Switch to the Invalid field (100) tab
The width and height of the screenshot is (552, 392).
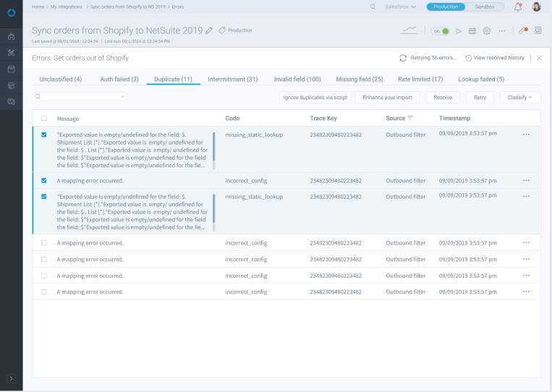pos(297,79)
